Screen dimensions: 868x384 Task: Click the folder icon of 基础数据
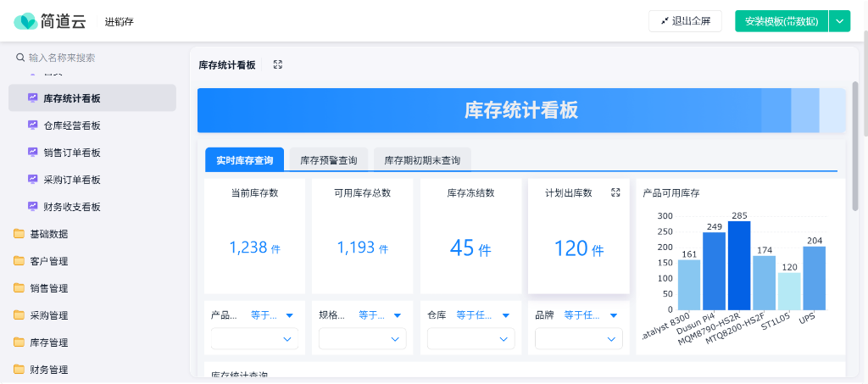(19, 233)
